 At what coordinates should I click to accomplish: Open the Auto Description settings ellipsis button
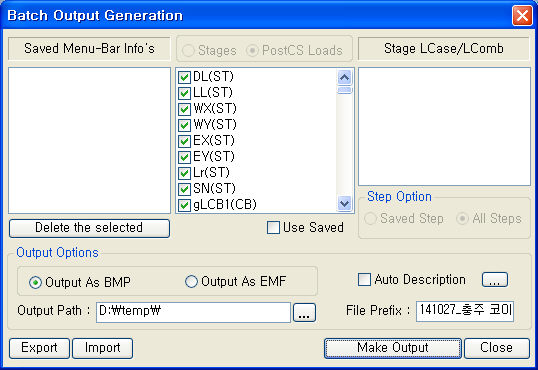click(494, 280)
